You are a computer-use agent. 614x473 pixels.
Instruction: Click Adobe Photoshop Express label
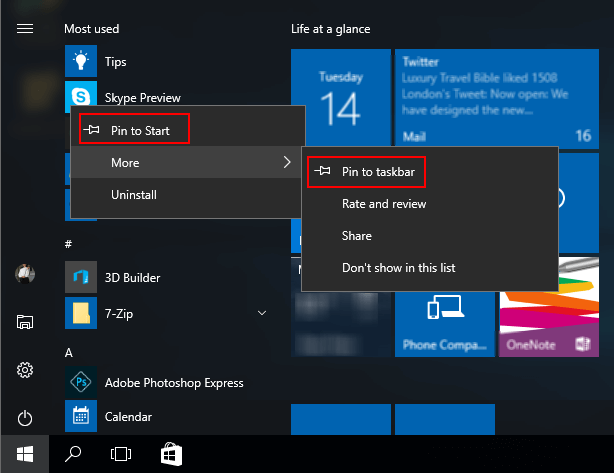[x=174, y=383]
